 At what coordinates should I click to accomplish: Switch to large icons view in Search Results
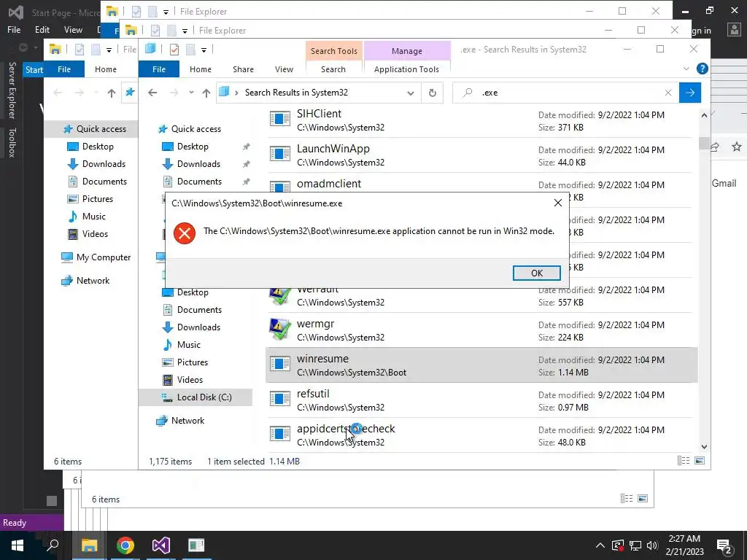pos(700,461)
